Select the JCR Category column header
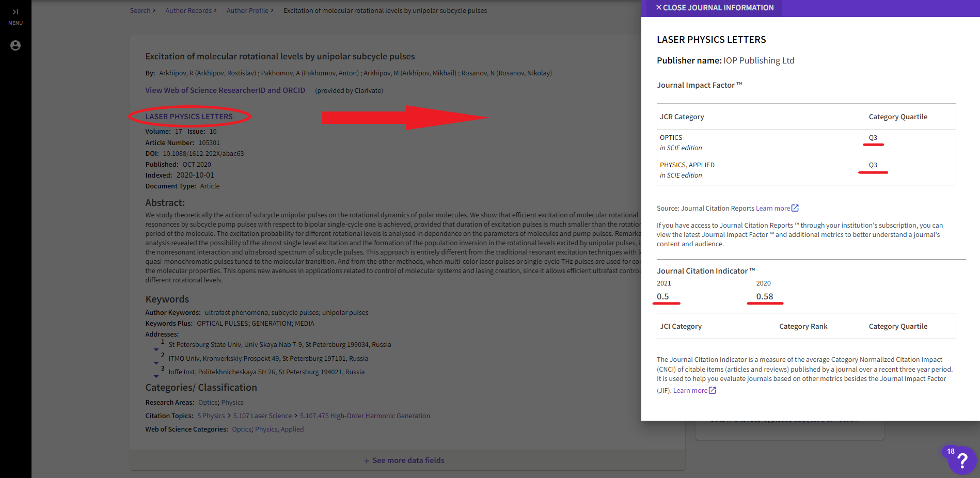Viewport: 980px width, 478px height. coord(682,117)
